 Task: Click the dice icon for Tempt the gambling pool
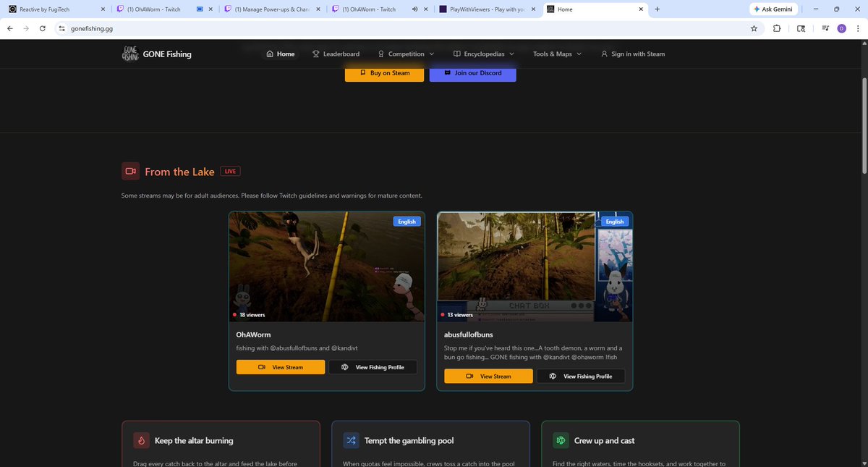(351, 439)
